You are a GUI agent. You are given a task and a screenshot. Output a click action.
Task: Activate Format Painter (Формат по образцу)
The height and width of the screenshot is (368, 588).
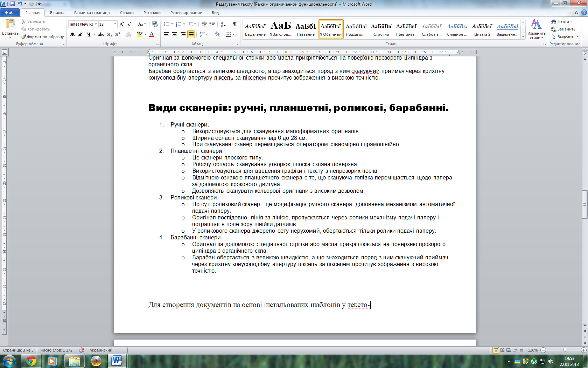(42, 37)
